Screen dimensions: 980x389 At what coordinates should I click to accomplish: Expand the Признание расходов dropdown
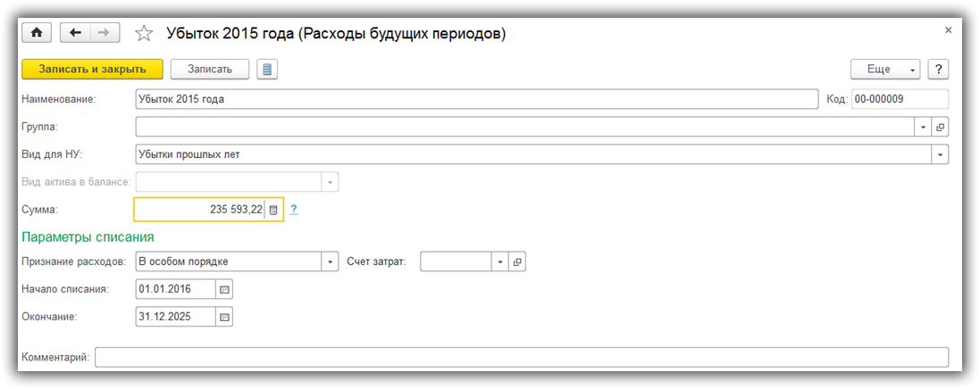coord(331,261)
